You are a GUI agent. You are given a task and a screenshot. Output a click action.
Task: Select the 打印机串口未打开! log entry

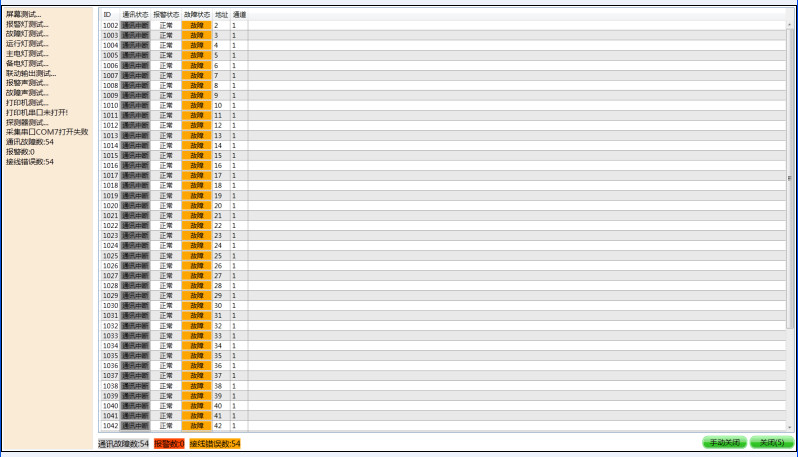(x=36, y=112)
